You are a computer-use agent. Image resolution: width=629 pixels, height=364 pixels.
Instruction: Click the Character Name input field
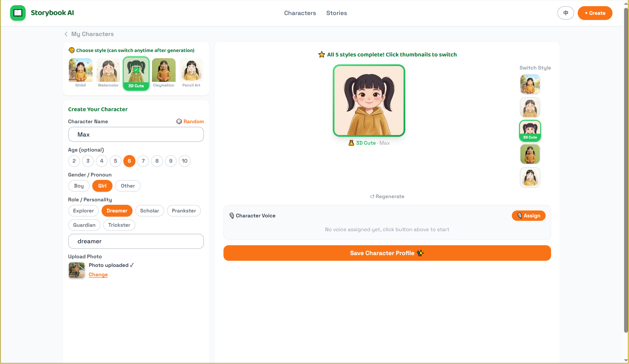136,134
